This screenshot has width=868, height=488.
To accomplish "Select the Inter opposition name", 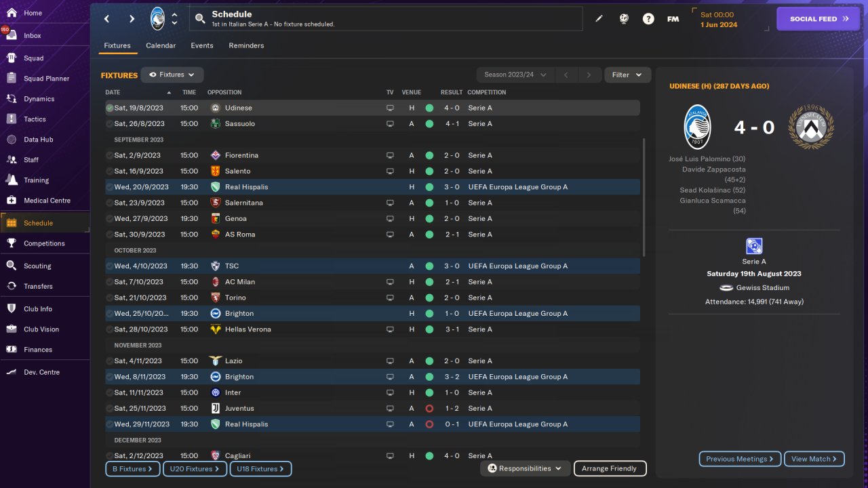I will [x=233, y=392].
